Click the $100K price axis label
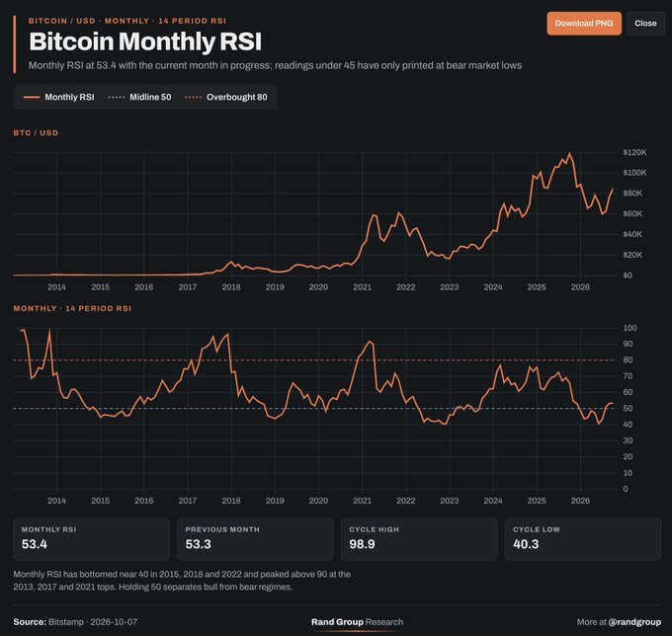 634,173
